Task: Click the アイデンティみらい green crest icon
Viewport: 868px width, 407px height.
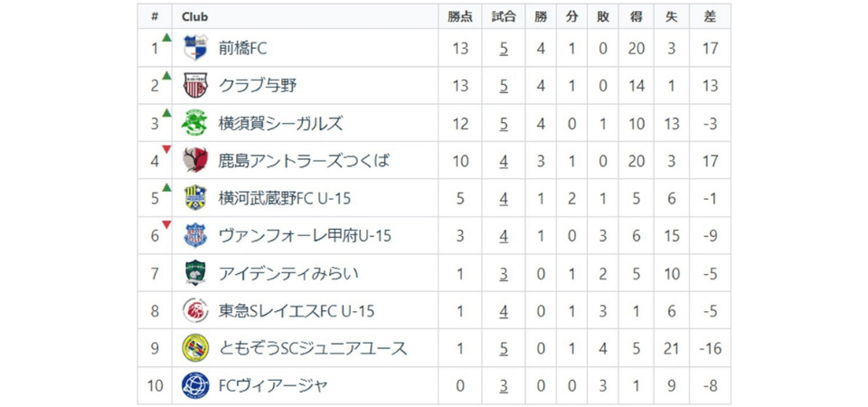Action: (195, 273)
